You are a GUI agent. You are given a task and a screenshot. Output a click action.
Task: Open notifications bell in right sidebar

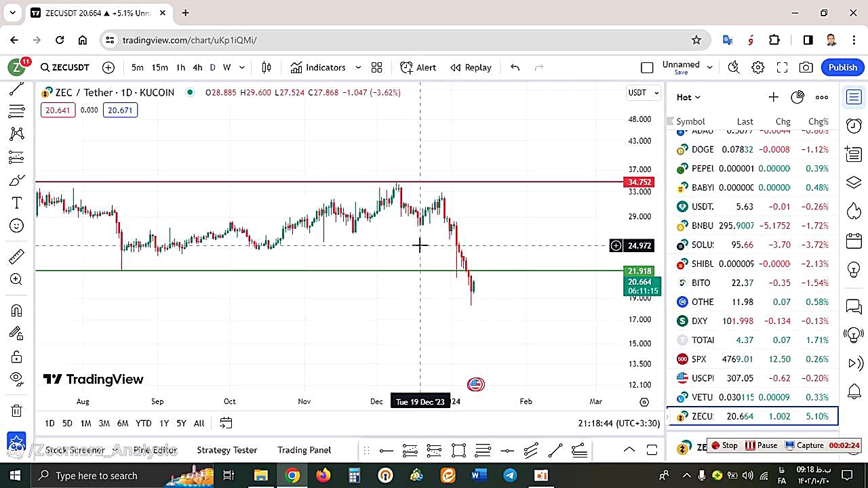(x=854, y=392)
